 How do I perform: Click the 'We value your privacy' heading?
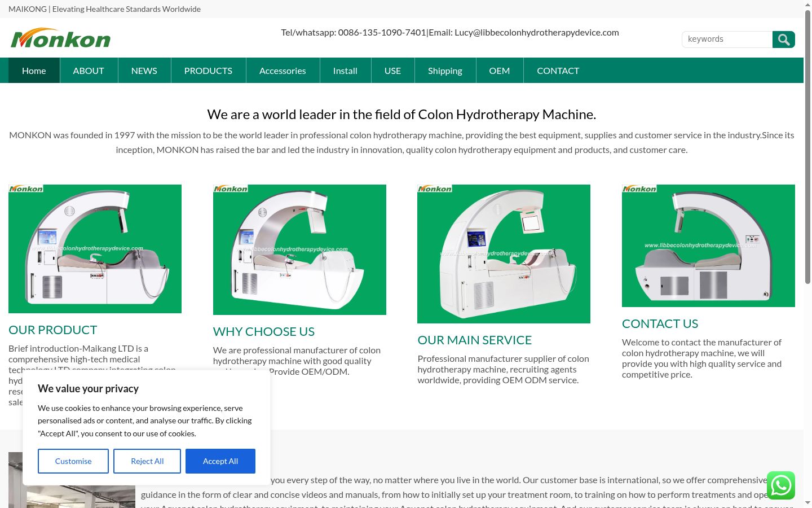click(x=88, y=388)
